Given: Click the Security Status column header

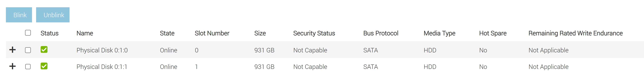Looking at the screenshot, I should click(x=314, y=33).
